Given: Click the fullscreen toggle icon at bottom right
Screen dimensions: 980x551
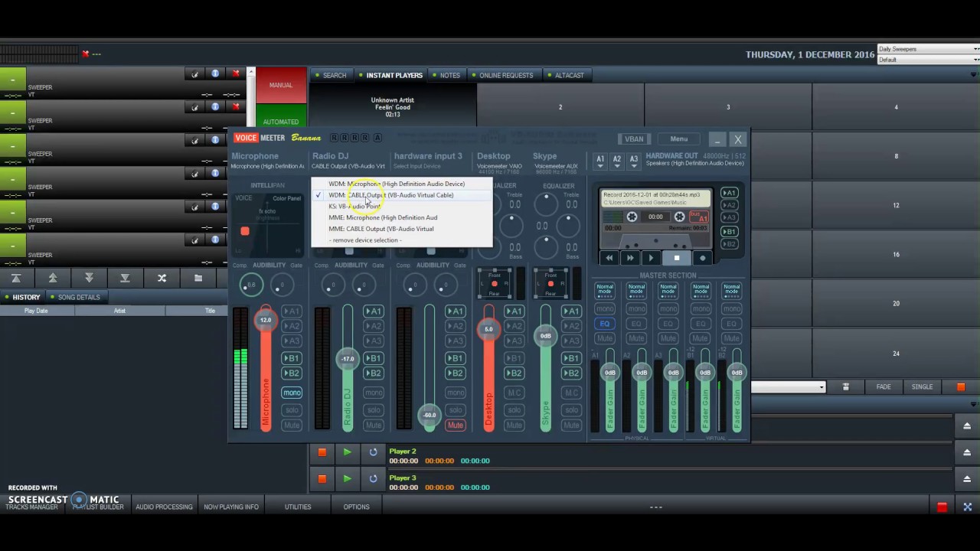Looking at the screenshot, I should [967, 507].
